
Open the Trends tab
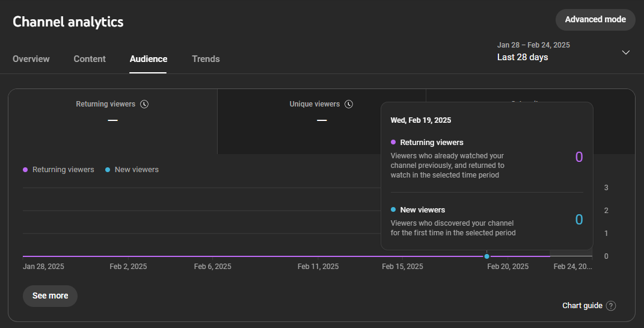point(206,59)
